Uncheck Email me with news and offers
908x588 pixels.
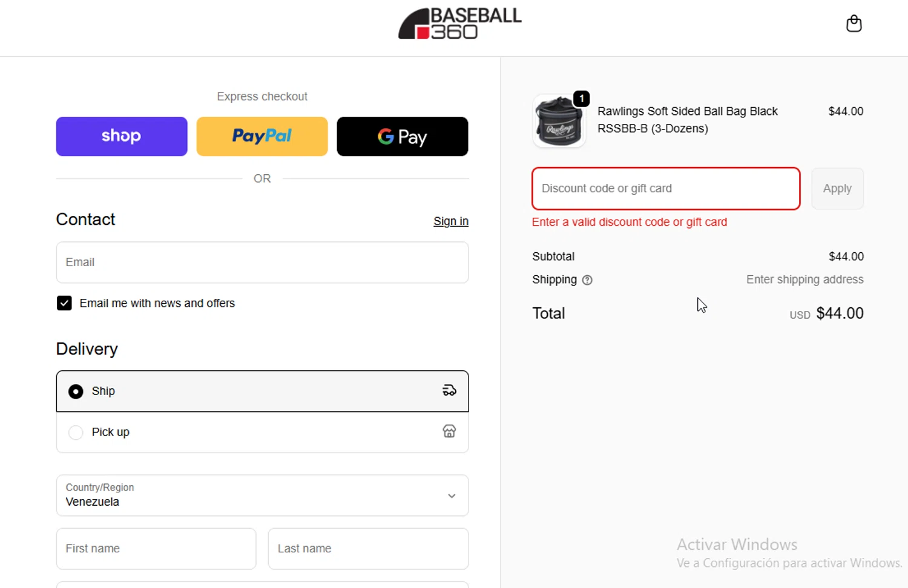coord(64,303)
